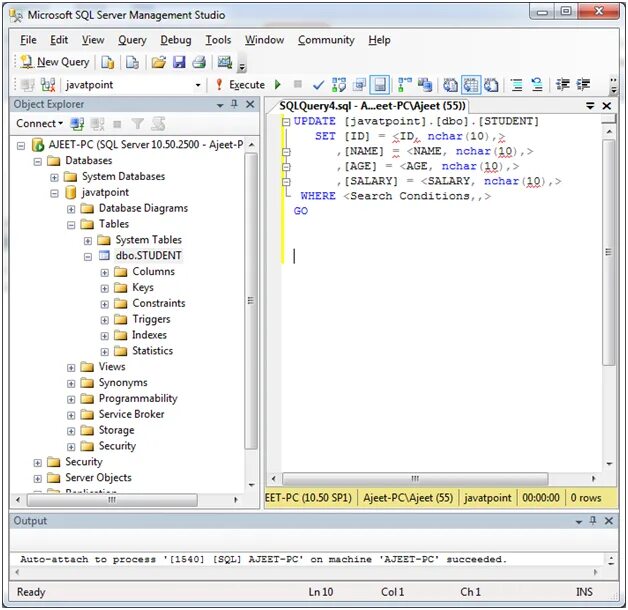Click the Print icon in the toolbar
628x610 pixels.
(199, 62)
